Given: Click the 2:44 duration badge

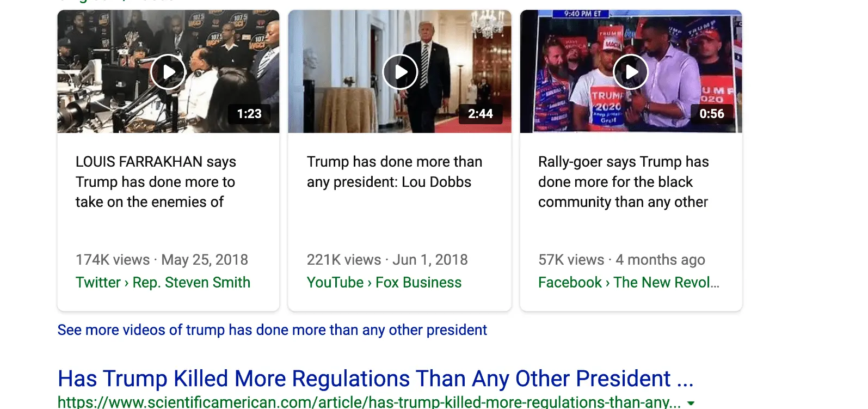Looking at the screenshot, I should click(481, 114).
